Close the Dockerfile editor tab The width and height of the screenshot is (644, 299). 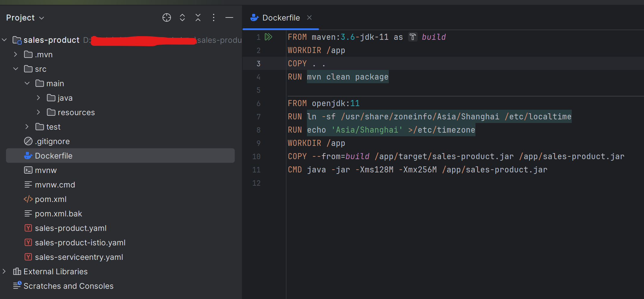[x=309, y=18]
